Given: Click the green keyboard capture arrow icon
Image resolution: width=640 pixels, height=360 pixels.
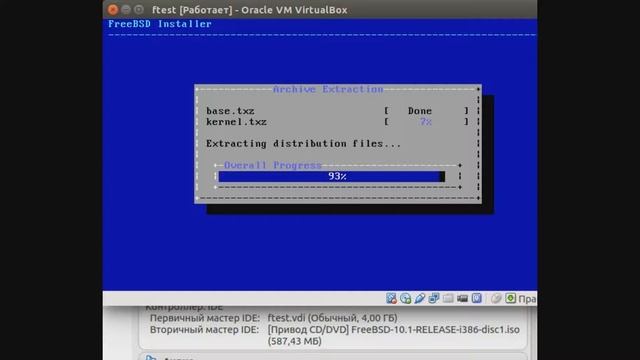Looking at the screenshot, I should click(x=511, y=298).
